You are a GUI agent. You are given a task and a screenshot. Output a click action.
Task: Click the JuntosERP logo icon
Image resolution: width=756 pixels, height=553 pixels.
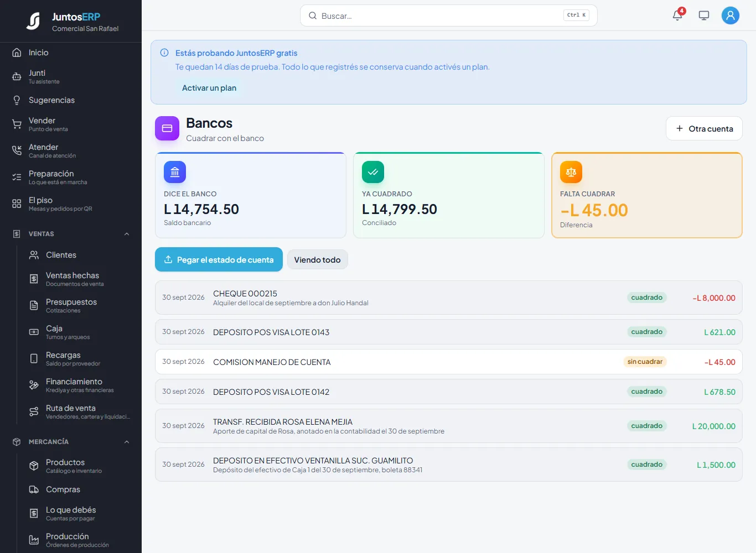click(33, 22)
